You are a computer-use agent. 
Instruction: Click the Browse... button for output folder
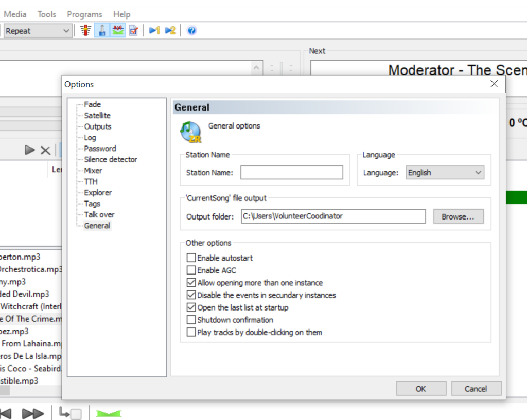coord(458,217)
